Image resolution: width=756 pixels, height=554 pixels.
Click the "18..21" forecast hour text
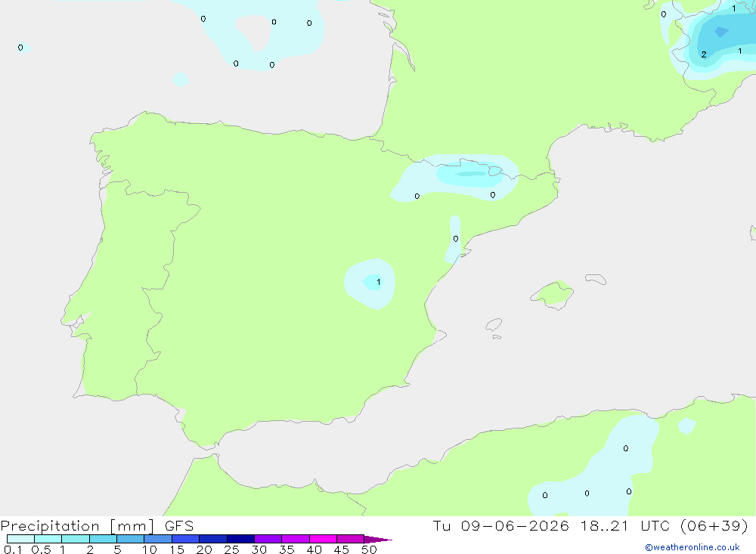tap(605, 525)
